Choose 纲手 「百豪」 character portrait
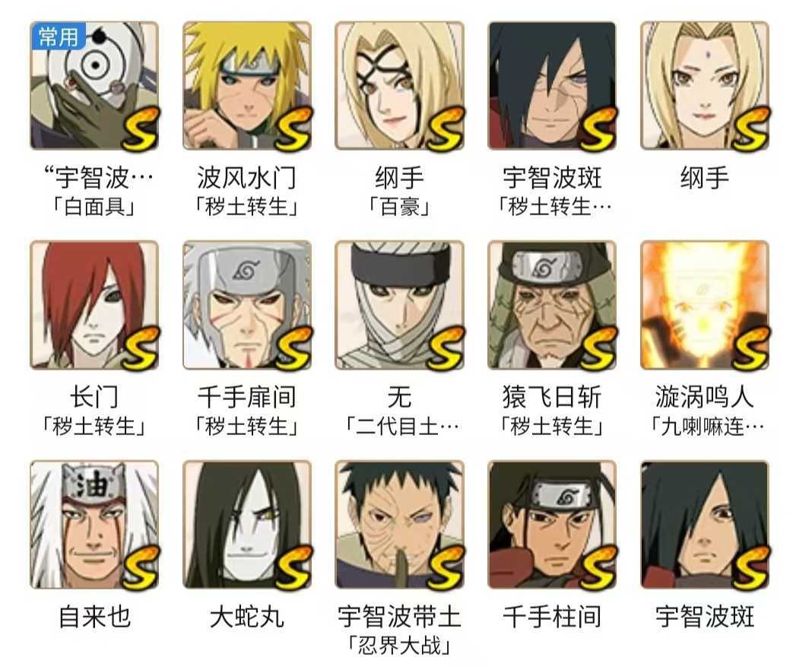Viewport: 812px width, 667px height. (399, 86)
